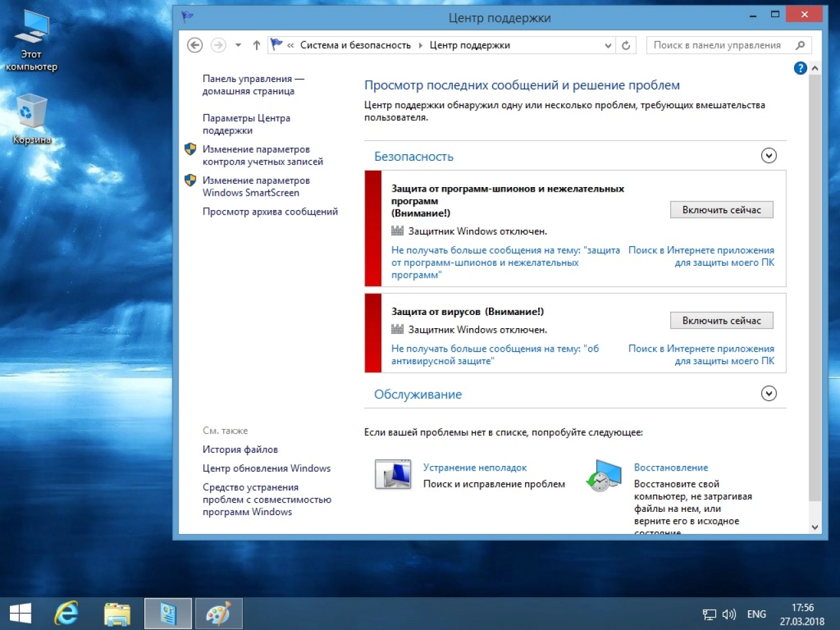Open help with the question mark icon
This screenshot has height=630, width=840.
point(800,68)
